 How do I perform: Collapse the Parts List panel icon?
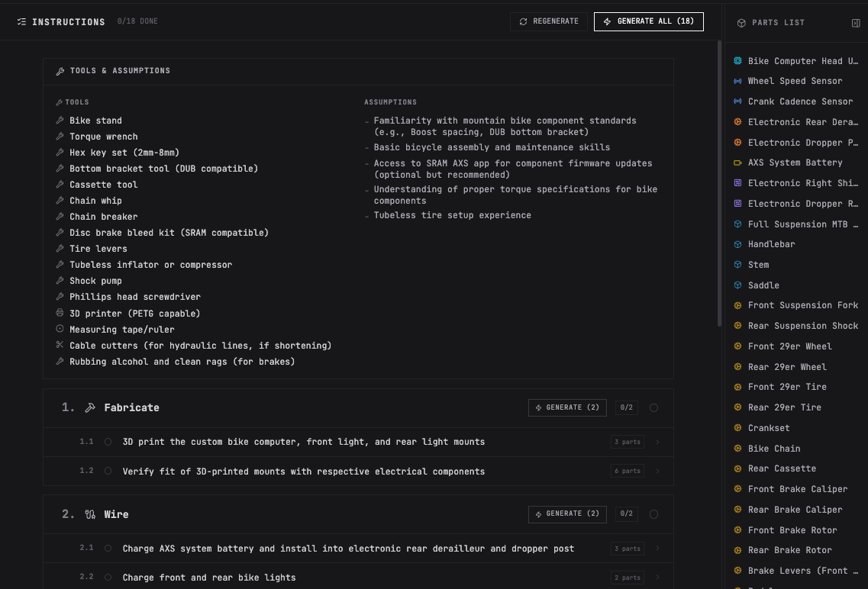point(856,23)
